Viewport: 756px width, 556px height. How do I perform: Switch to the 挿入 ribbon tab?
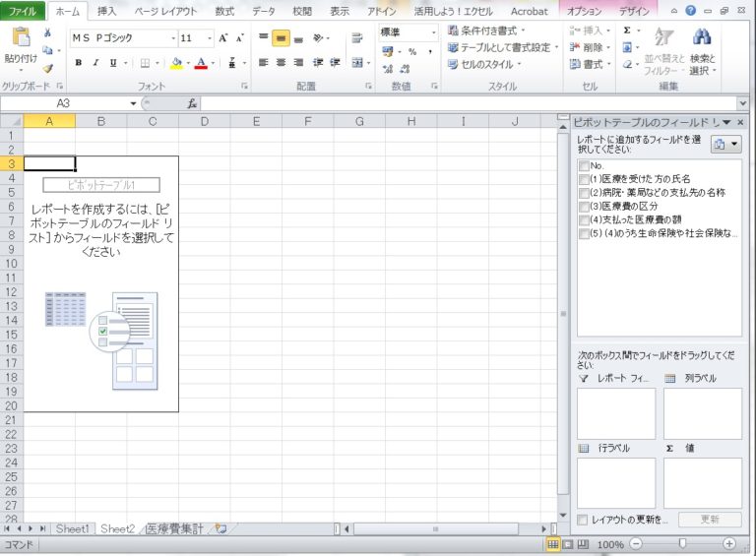tap(107, 11)
